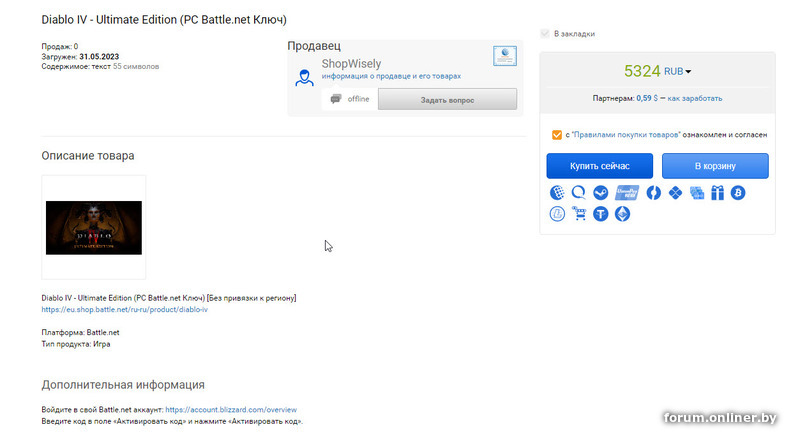Click the 5324 price value
The image size is (800, 441).
click(x=642, y=71)
